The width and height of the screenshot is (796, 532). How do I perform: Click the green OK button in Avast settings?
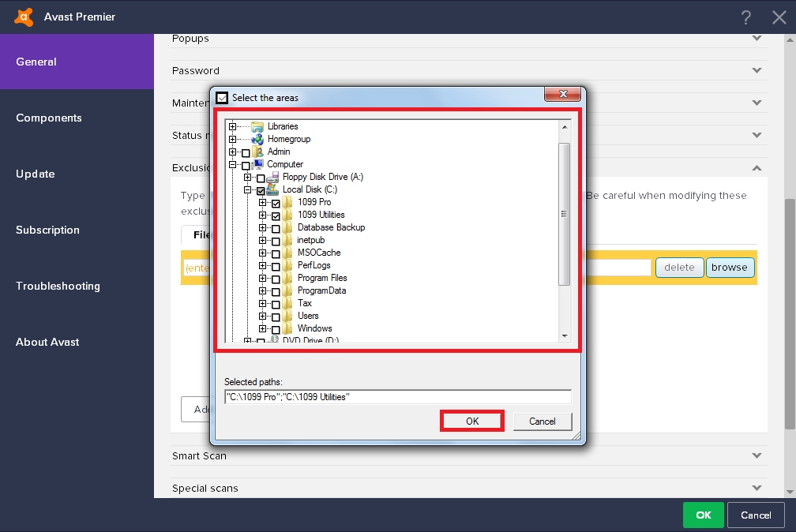click(704, 515)
